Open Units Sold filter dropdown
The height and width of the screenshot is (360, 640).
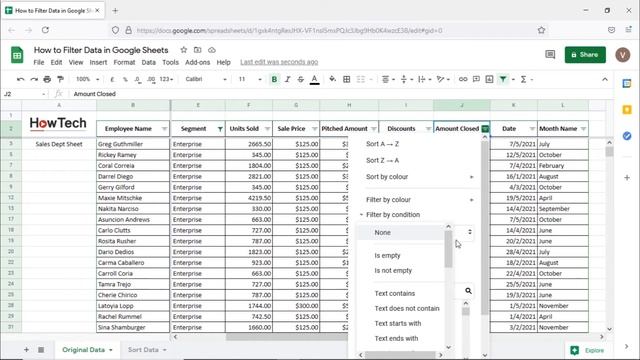pos(267,129)
